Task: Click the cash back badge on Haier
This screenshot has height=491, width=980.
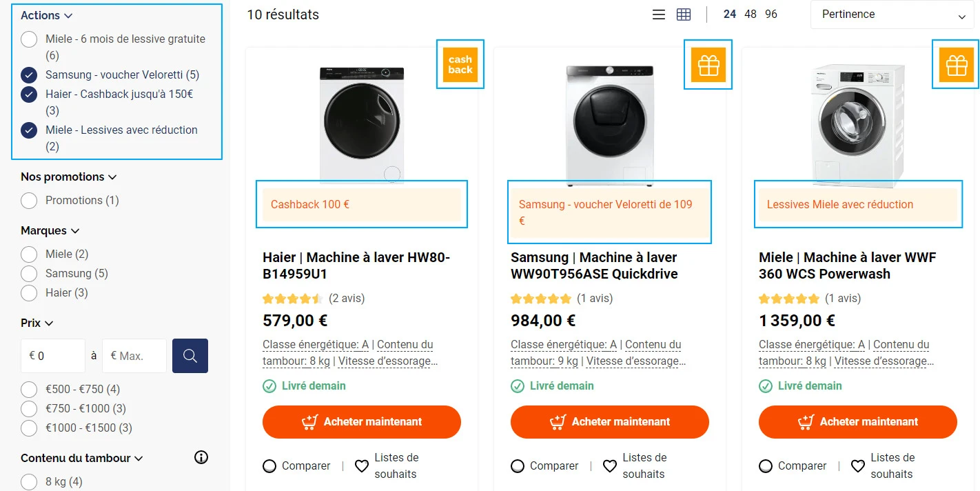Action: (x=460, y=65)
